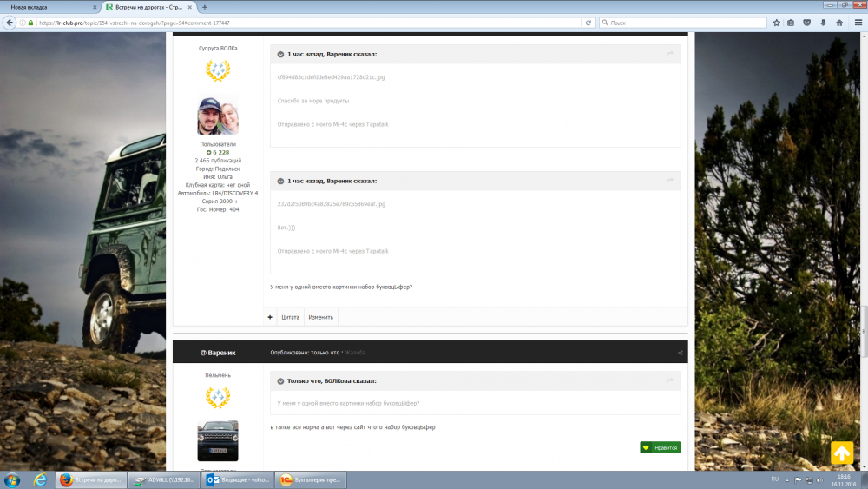Click the yellow scroll-to-top arrow button

pos(842,453)
